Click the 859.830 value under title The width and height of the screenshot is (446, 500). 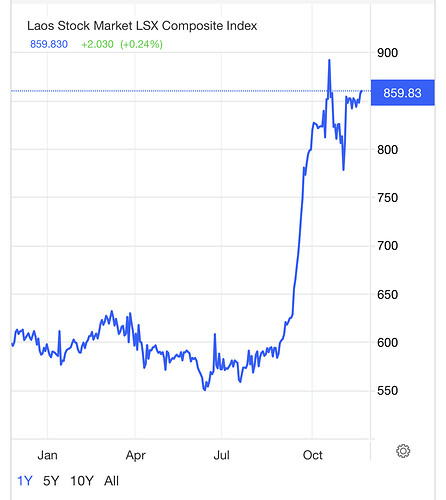click(x=49, y=44)
